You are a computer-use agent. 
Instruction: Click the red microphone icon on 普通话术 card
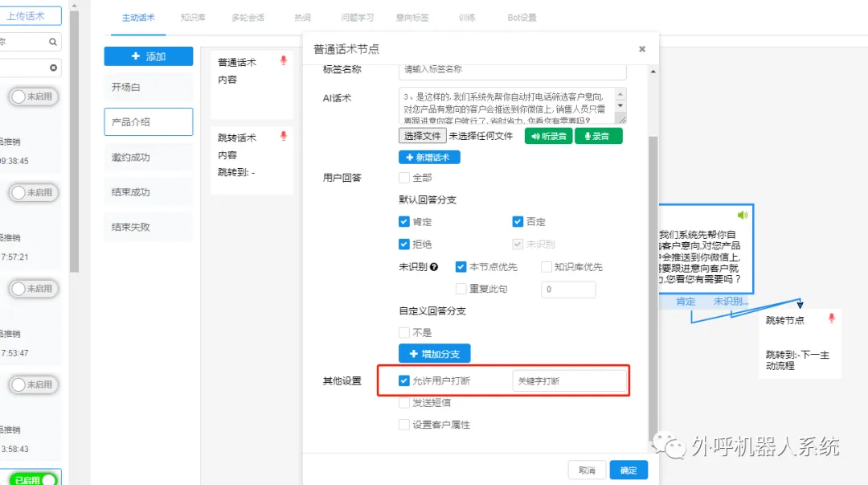(x=284, y=60)
